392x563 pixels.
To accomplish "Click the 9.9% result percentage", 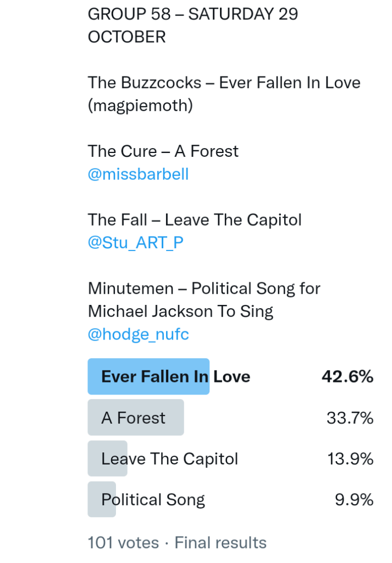I will pos(354,500).
